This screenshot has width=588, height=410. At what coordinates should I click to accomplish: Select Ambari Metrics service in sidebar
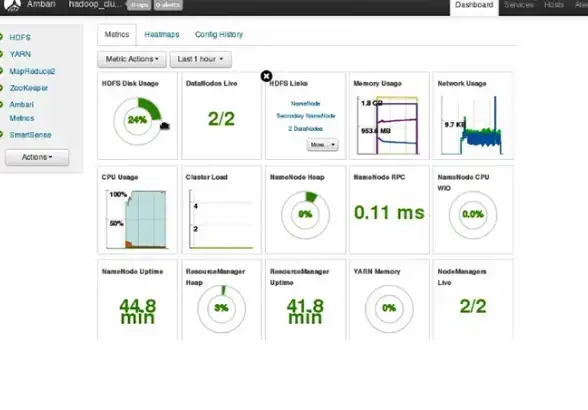[22, 111]
